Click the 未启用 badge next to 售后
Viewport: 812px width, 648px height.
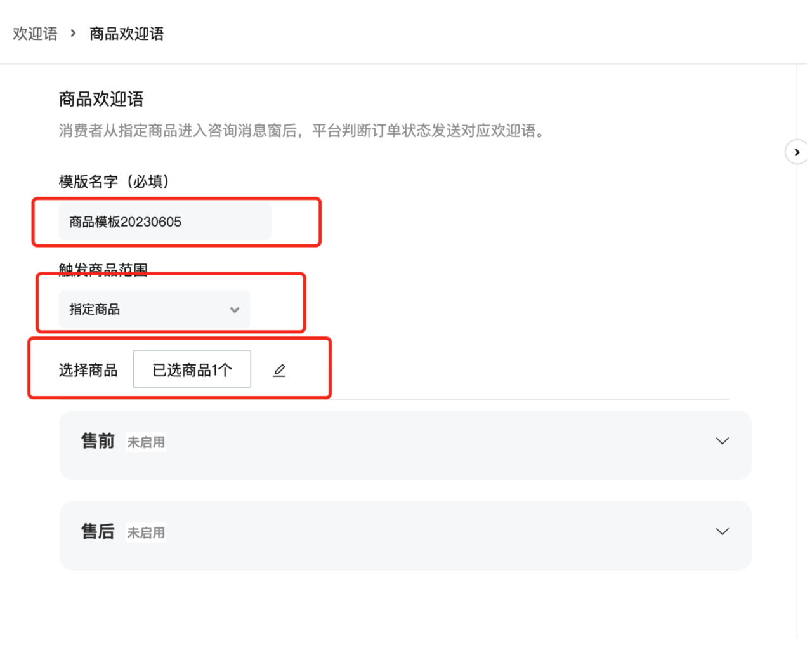[x=146, y=533]
